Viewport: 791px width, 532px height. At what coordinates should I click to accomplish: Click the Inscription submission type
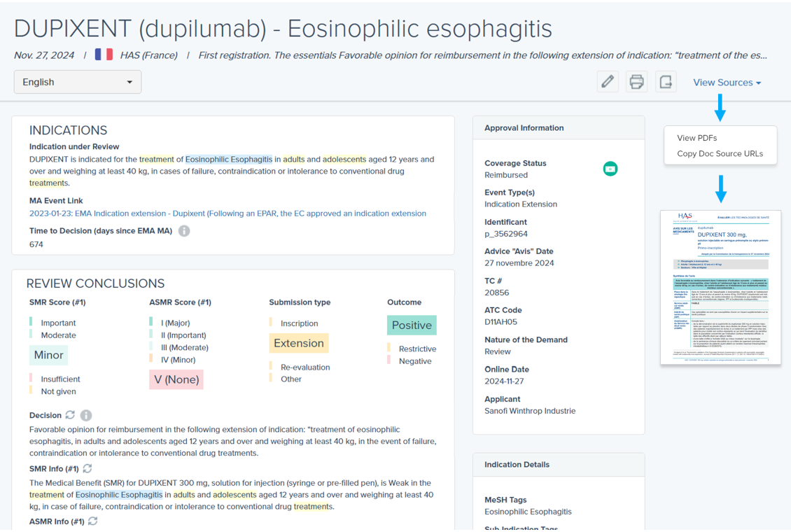point(299,323)
